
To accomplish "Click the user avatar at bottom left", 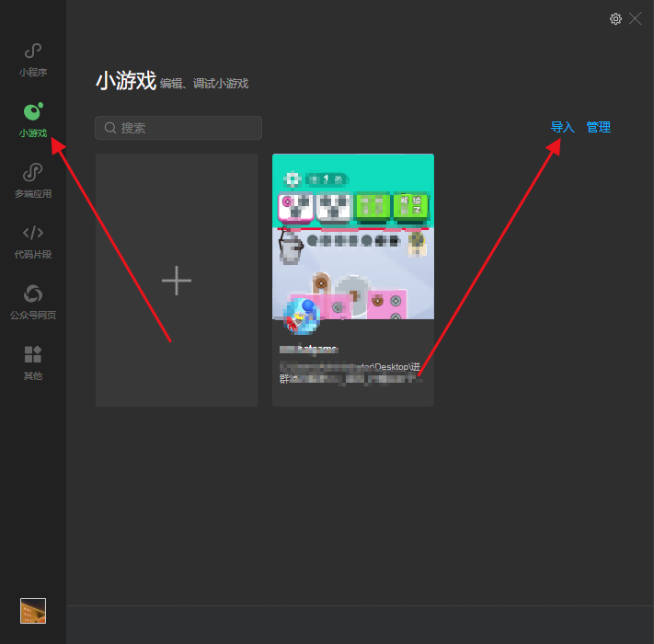I will tap(33, 611).
